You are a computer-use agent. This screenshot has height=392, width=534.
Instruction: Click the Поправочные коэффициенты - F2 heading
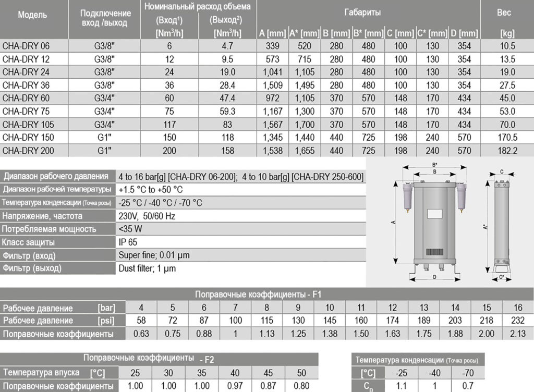pyautogui.click(x=149, y=359)
